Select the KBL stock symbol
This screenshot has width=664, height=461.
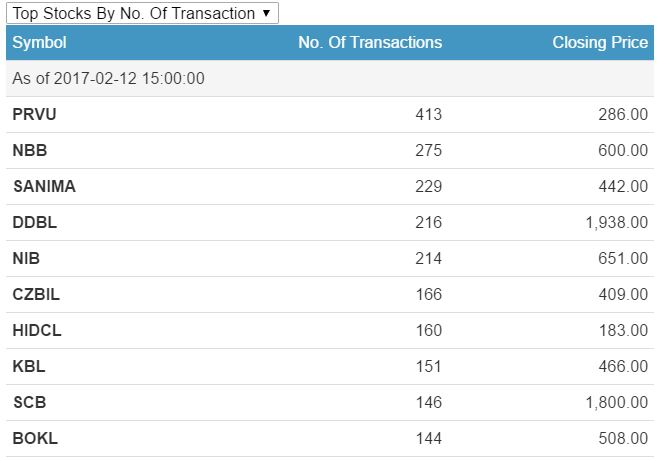[29, 366]
